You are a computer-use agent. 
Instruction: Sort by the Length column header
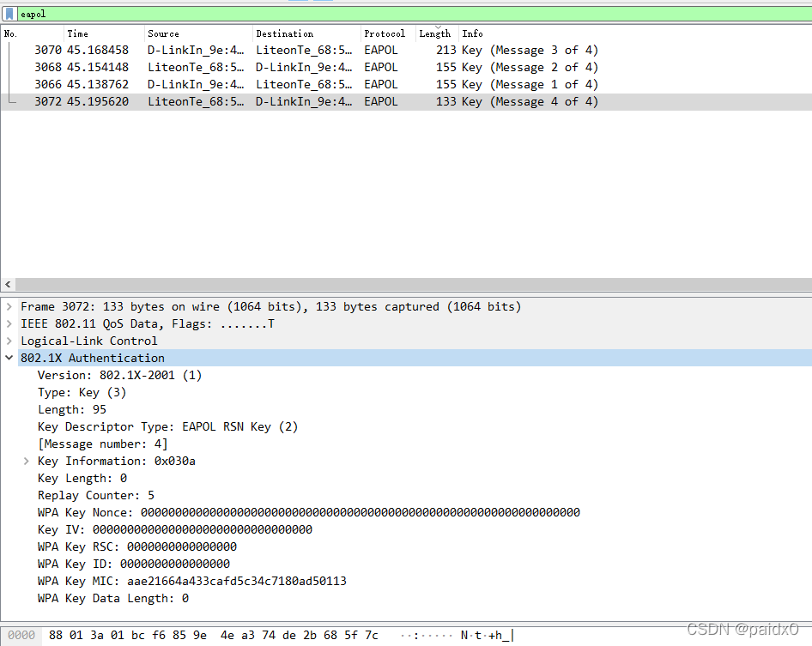(x=437, y=33)
